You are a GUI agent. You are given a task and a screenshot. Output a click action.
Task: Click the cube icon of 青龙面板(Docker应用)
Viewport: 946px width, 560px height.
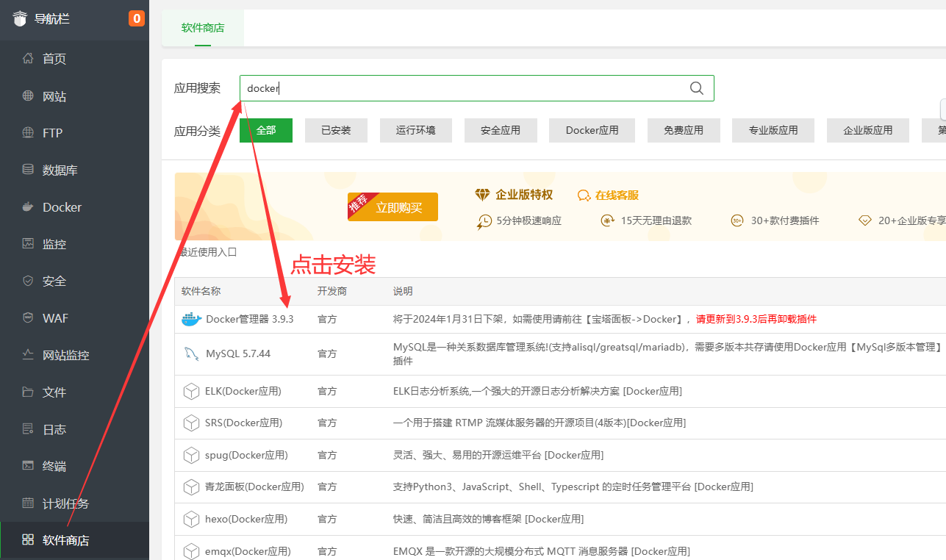[x=191, y=487]
